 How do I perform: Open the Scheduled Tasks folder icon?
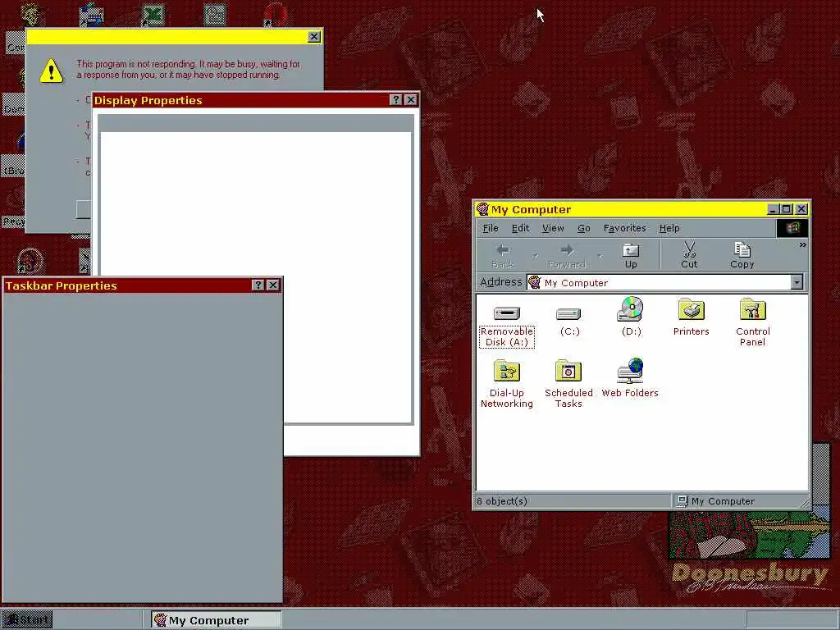(568, 372)
